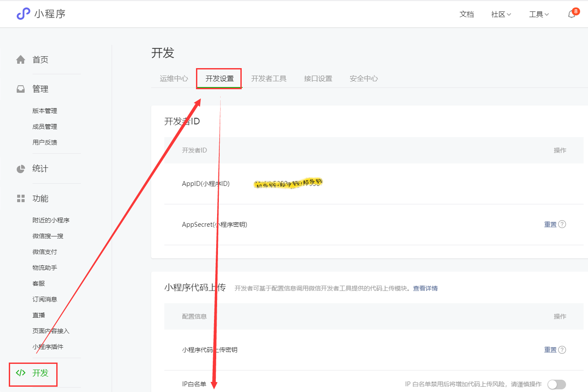Reset the AppSecret via 重置 link

click(550, 224)
